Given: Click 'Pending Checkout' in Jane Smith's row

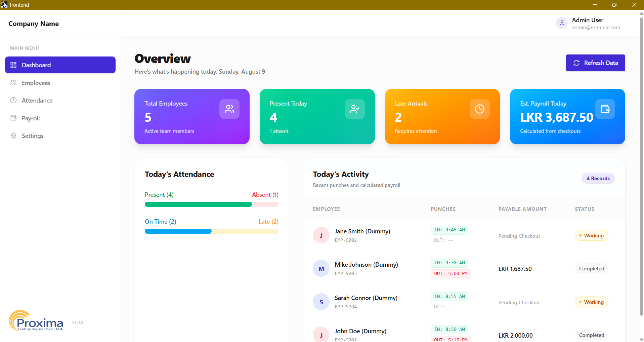Looking at the screenshot, I should [519, 236].
